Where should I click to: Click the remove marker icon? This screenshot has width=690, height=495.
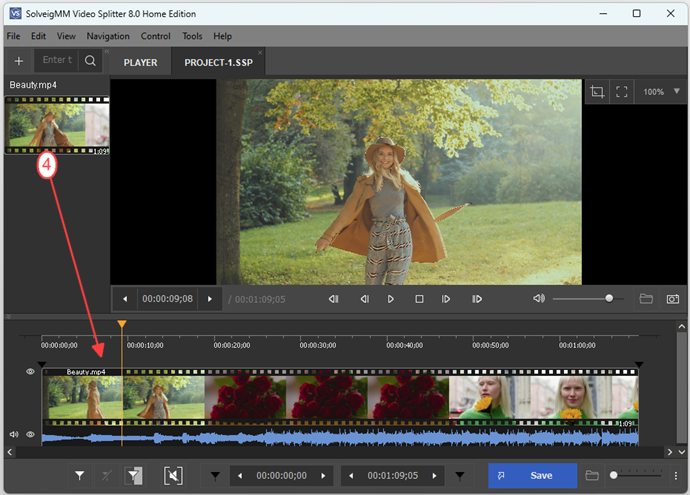106,476
